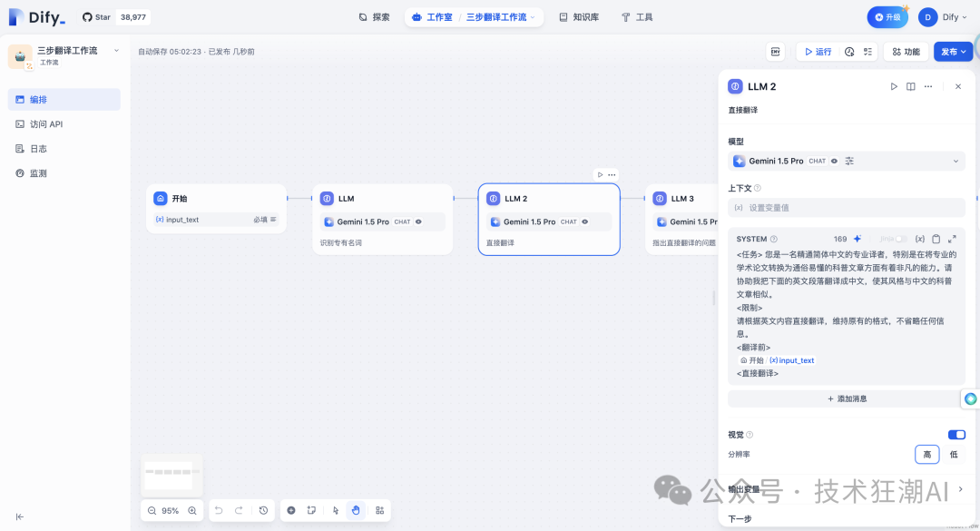The width and height of the screenshot is (980, 531).
Task: Switch to pointer mode
Action: pos(336,510)
